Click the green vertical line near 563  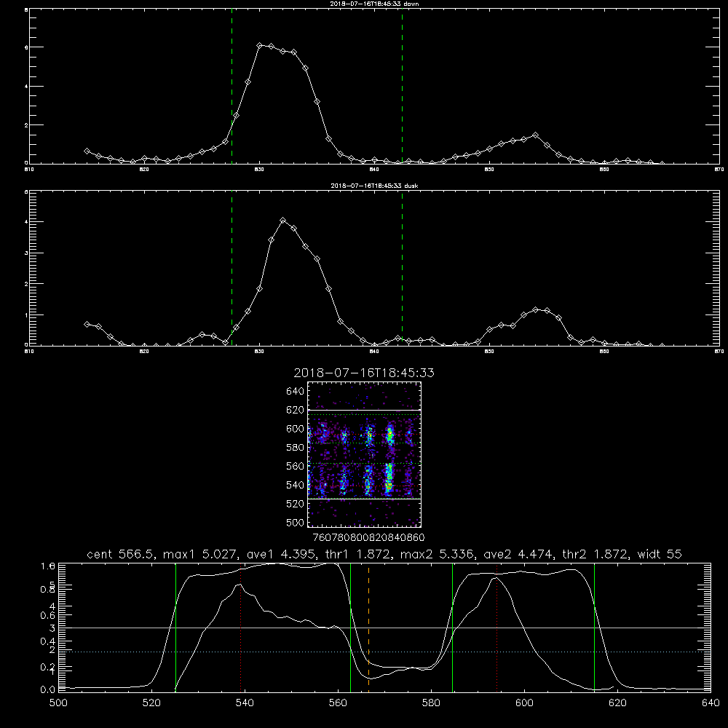pyautogui.click(x=351, y=628)
